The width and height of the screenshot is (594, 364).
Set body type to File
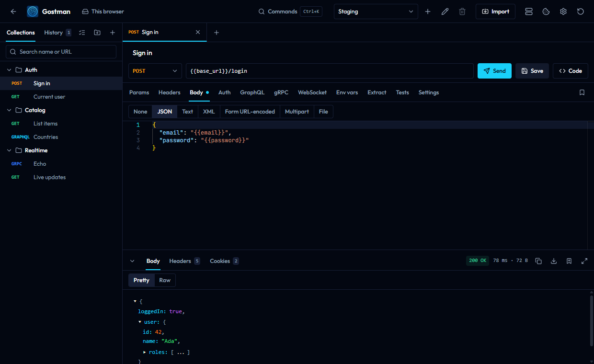tap(323, 112)
